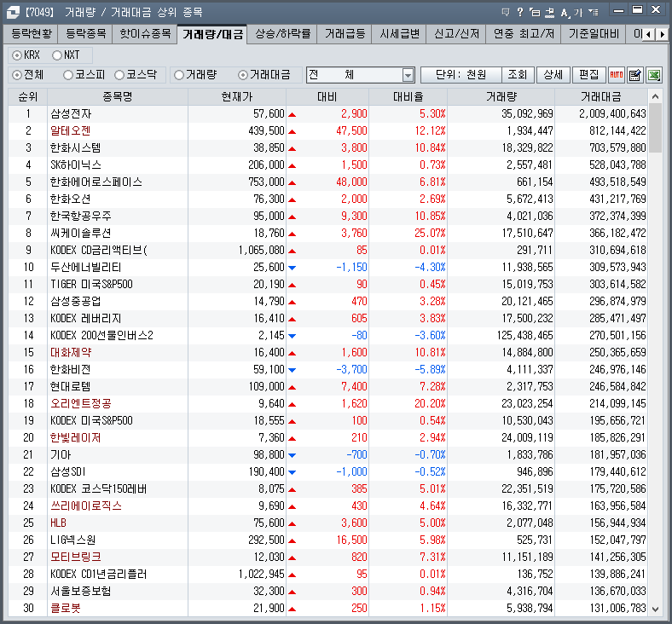Click the up arrow on the 씨케이솔루션 row
The width and height of the screenshot is (672, 624).
coord(293,234)
